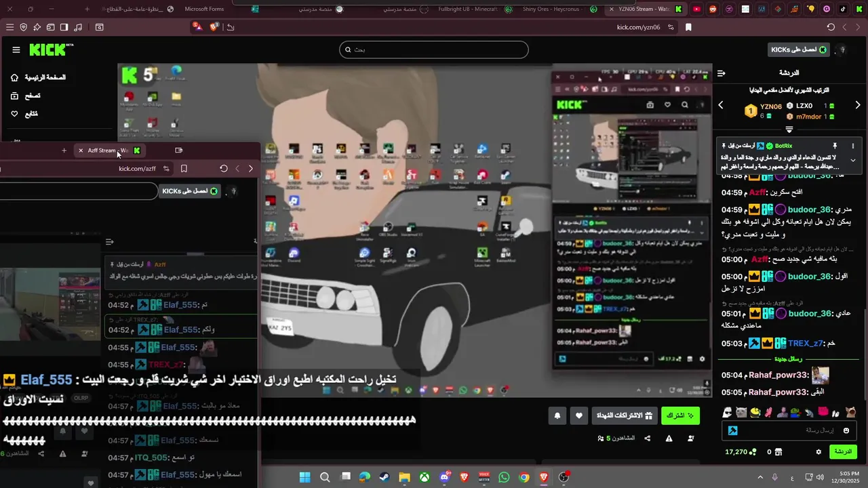Pick the Pepe frog emote

tap(795, 412)
